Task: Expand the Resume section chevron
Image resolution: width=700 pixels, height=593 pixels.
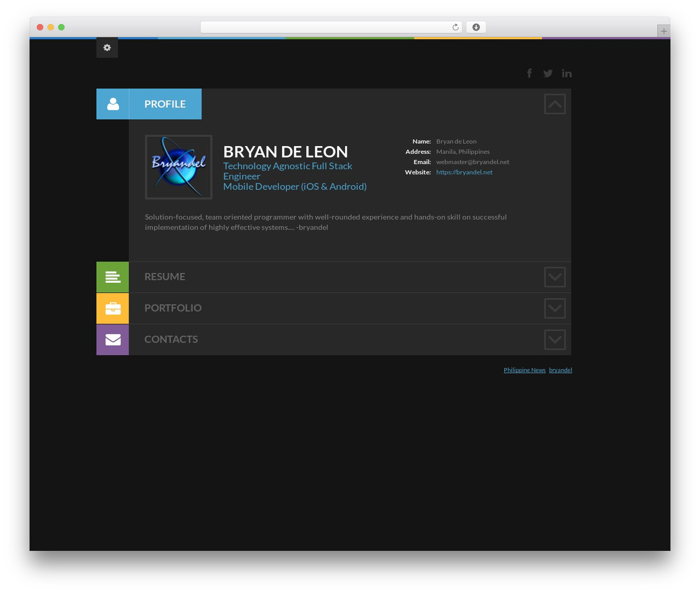Action: point(555,277)
